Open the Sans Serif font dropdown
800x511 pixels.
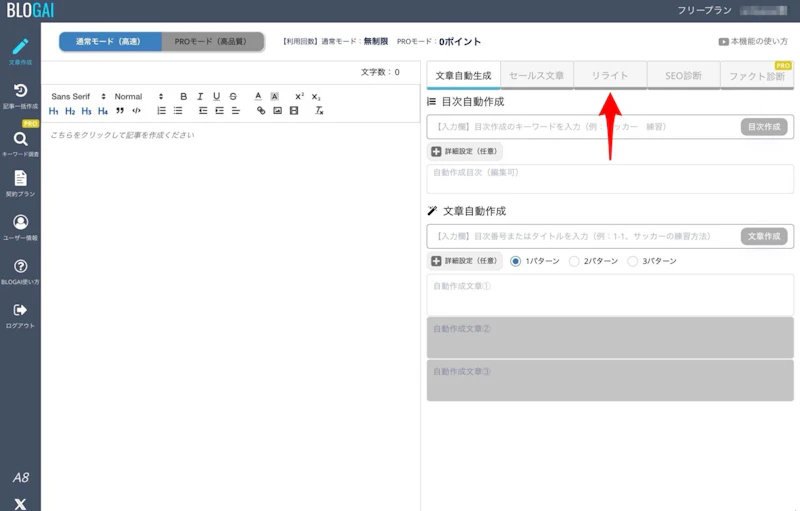point(76,96)
